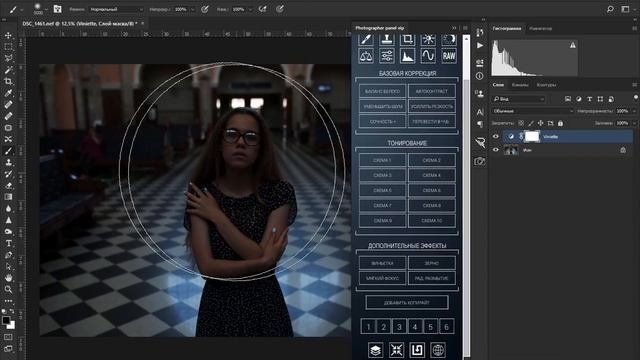Viewport: 640px width, 360px height.
Task: Hide the Vinette layer eye
Action: [496, 137]
